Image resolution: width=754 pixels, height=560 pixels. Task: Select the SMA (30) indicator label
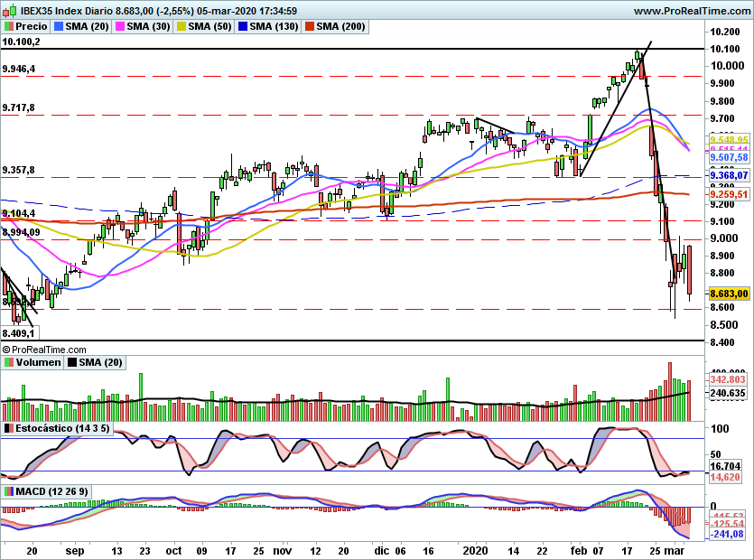tap(149, 26)
